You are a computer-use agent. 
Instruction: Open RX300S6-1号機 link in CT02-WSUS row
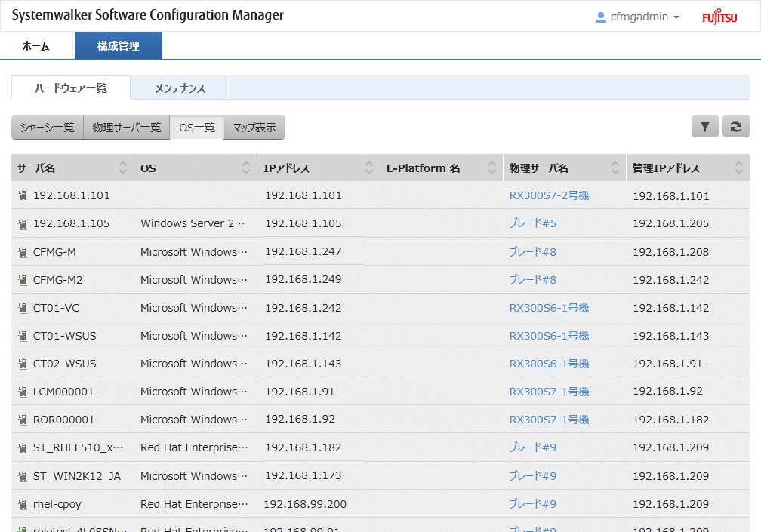point(549,364)
